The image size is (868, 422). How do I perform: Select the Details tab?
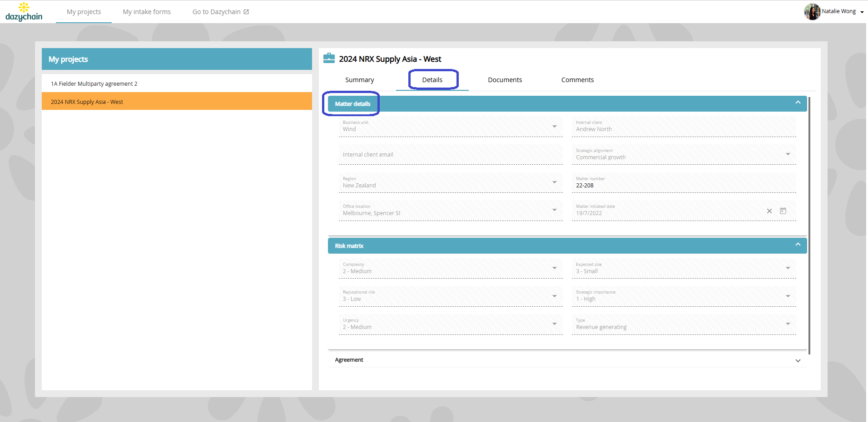[432, 80]
